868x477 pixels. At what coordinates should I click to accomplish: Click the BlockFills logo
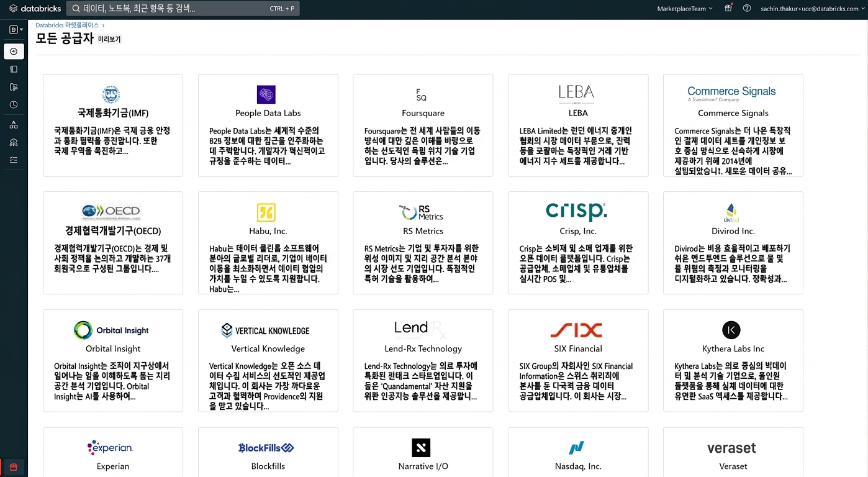click(x=266, y=448)
